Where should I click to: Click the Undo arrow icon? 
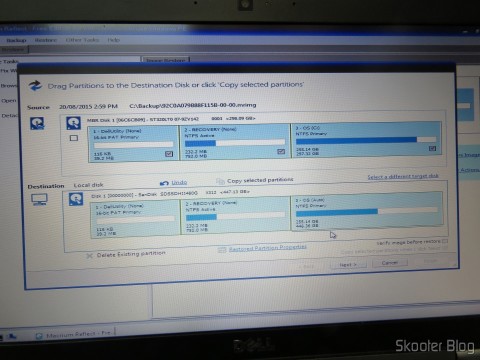coord(164,183)
